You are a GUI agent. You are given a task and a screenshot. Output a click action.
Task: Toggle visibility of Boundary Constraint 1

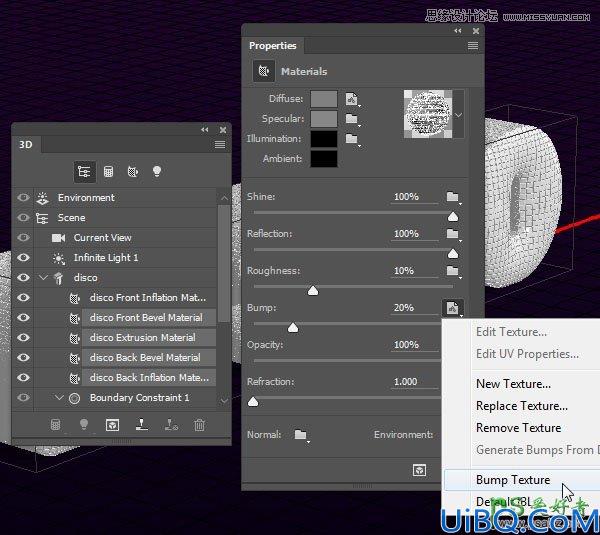click(x=23, y=397)
